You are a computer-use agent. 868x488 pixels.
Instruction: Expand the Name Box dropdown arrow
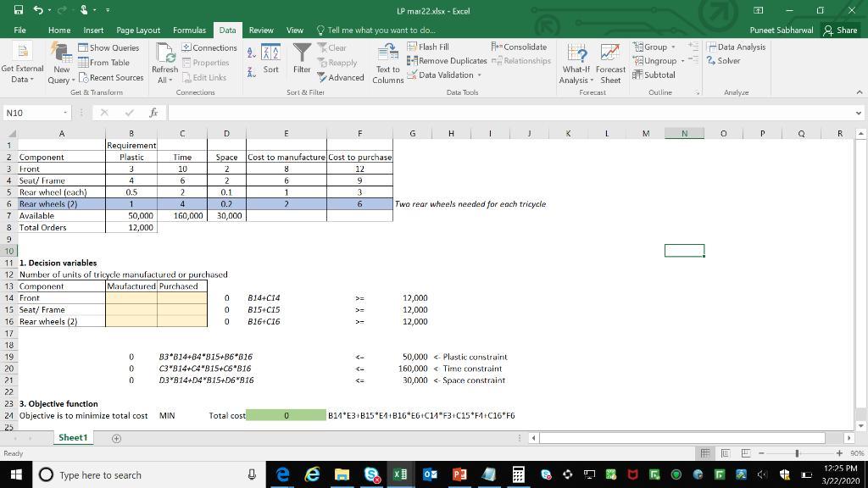pos(64,113)
